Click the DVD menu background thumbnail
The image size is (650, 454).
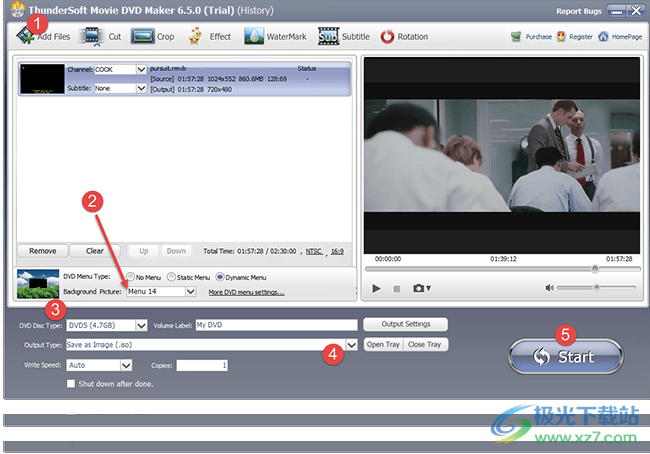tap(38, 284)
